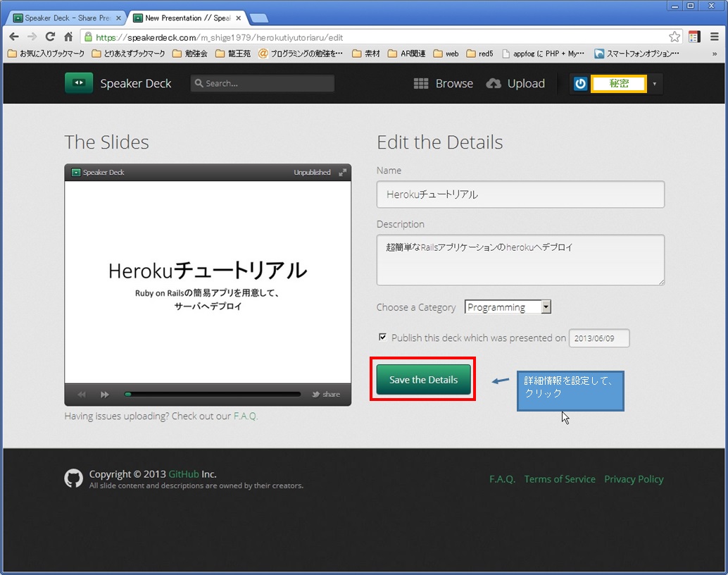Click the Description text area
The height and width of the screenshot is (575, 728).
(x=520, y=260)
